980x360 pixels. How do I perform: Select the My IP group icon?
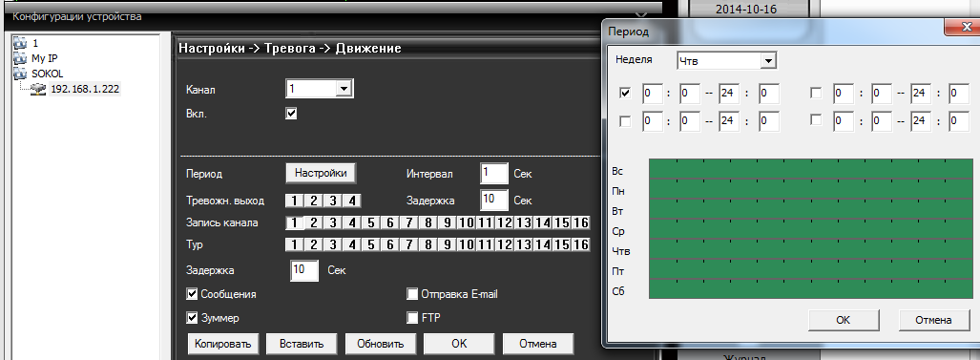point(21,59)
